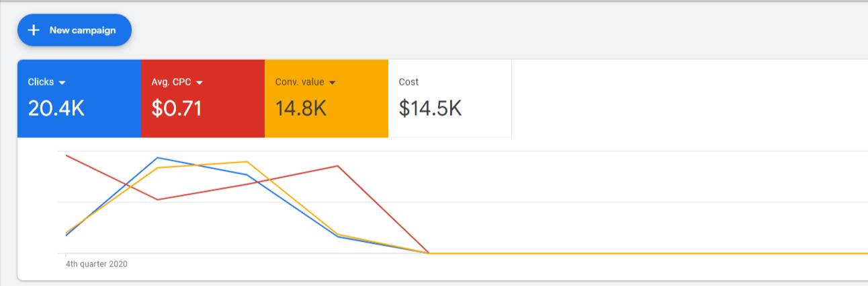Click the point where all lines reach zero

429,253
